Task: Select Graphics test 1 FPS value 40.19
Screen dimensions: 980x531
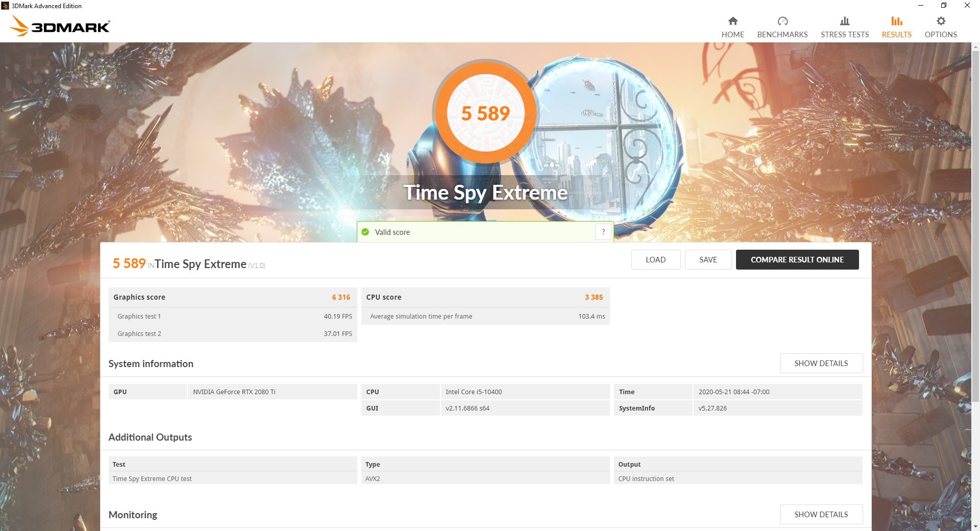Action: pyautogui.click(x=338, y=317)
